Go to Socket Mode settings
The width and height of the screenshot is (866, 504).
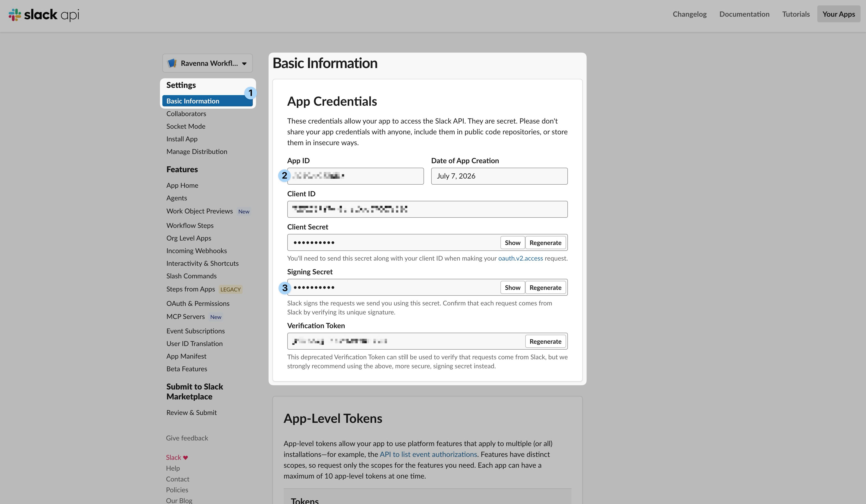point(186,126)
